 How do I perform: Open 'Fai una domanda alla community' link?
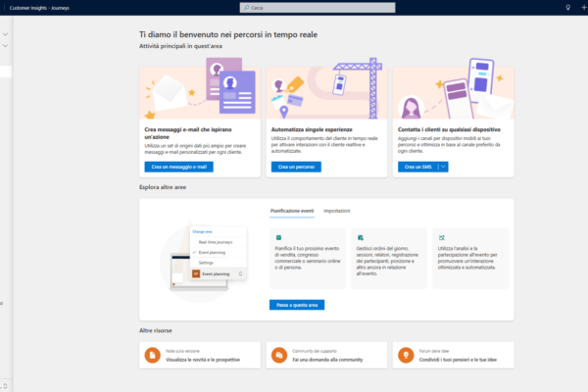[327, 360]
